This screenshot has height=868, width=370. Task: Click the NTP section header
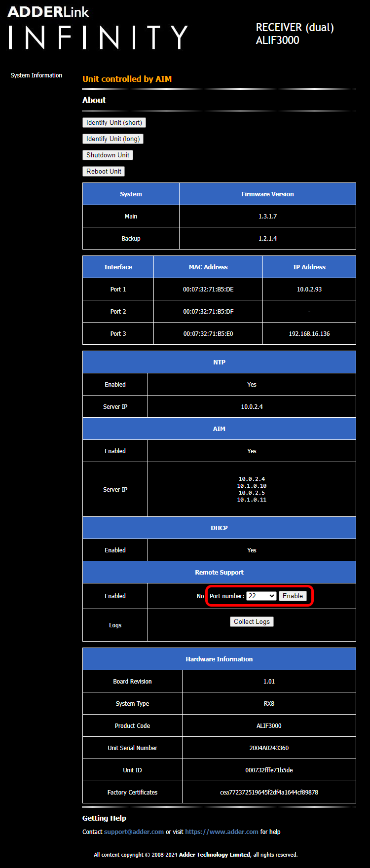(x=219, y=362)
